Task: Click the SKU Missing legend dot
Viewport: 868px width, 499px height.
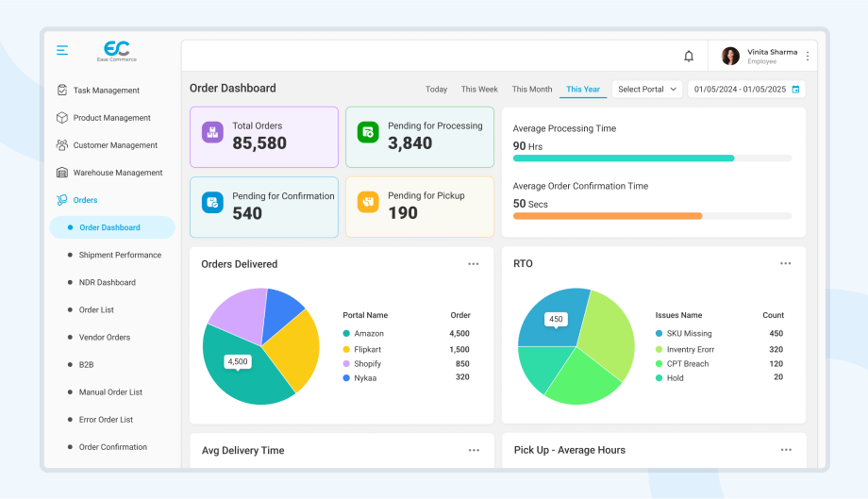Action: coord(659,333)
